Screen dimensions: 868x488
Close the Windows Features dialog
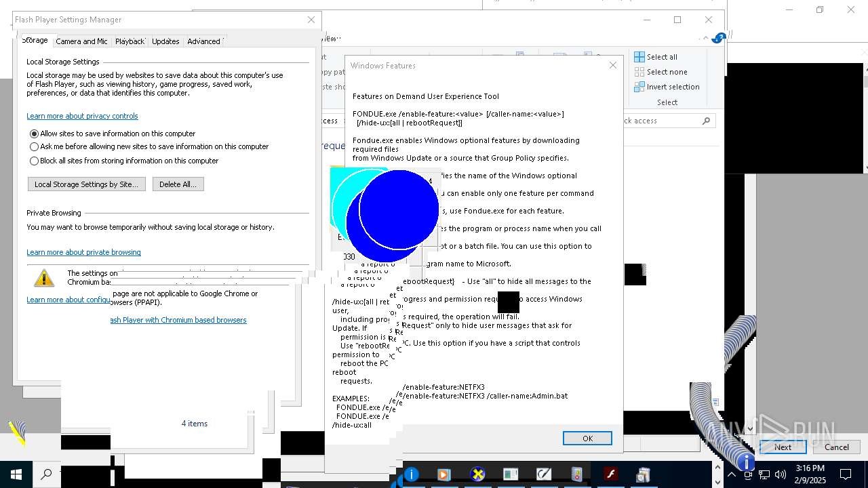(x=612, y=65)
